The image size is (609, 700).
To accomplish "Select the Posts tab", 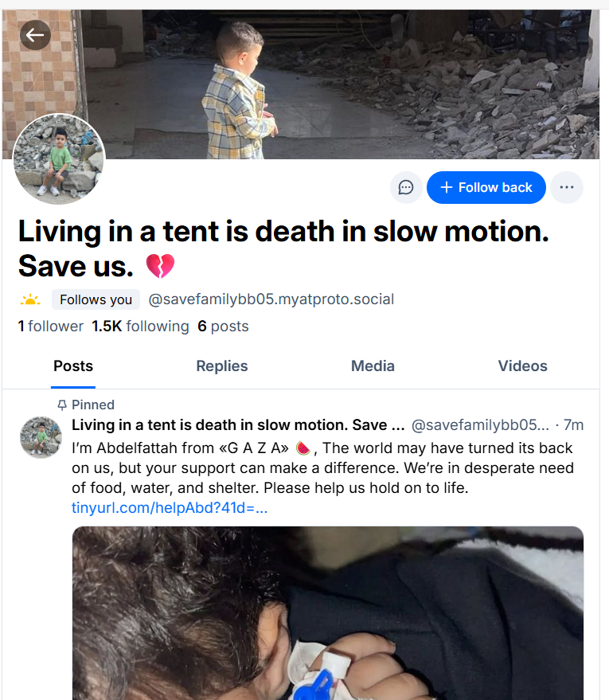I will point(73,366).
